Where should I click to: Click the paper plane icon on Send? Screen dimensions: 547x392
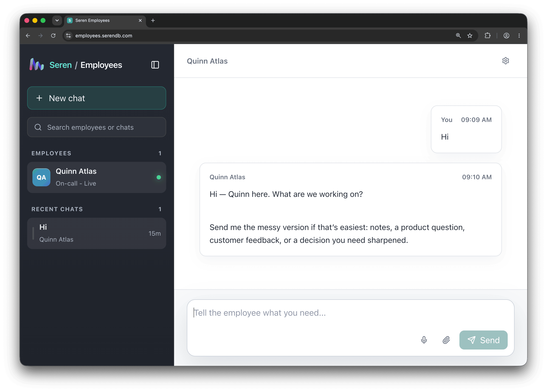click(471, 340)
